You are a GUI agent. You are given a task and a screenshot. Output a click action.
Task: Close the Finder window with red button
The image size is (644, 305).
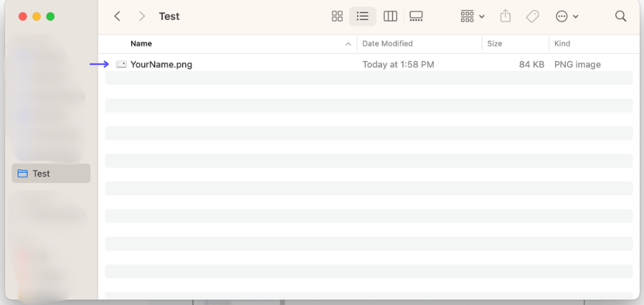click(x=23, y=17)
